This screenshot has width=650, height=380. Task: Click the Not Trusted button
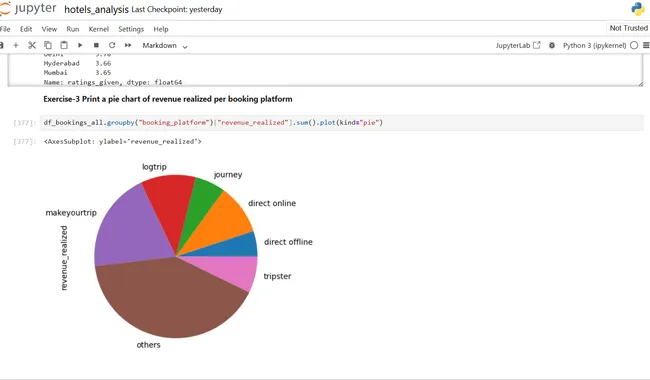point(628,28)
